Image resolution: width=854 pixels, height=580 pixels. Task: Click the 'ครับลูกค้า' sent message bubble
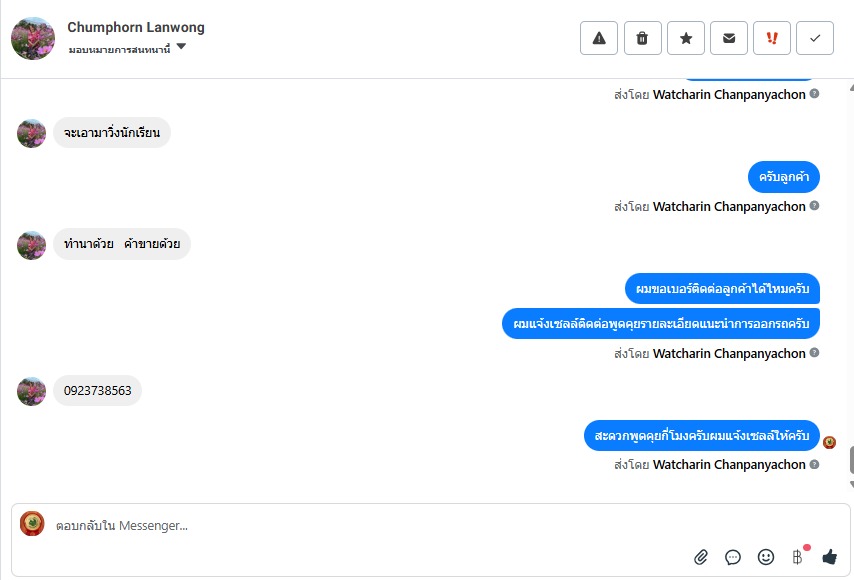tap(784, 177)
